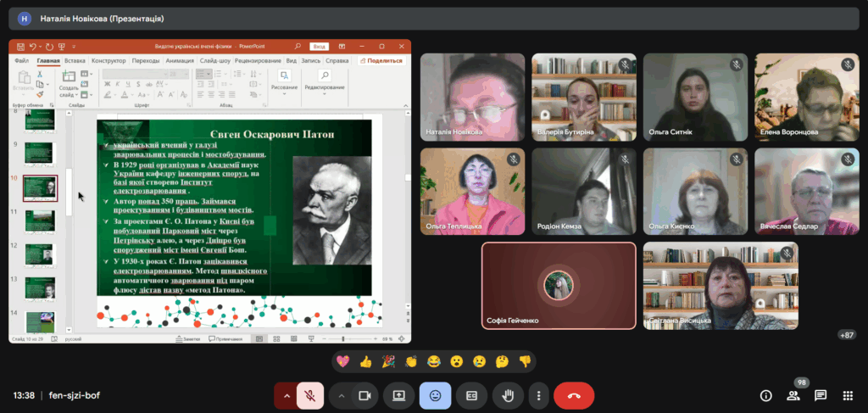Click the presentation by Наталія Новікова
The width and height of the screenshot is (868, 413).
tap(209, 191)
